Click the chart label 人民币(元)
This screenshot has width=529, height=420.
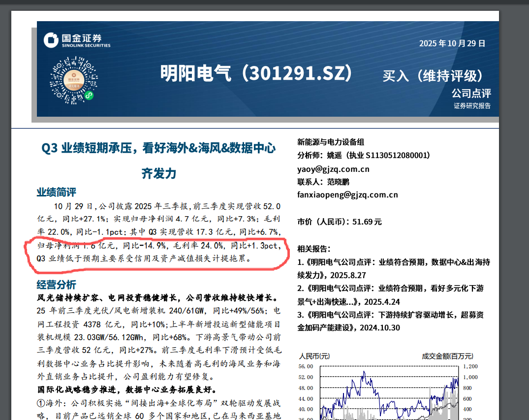point(314,356)
